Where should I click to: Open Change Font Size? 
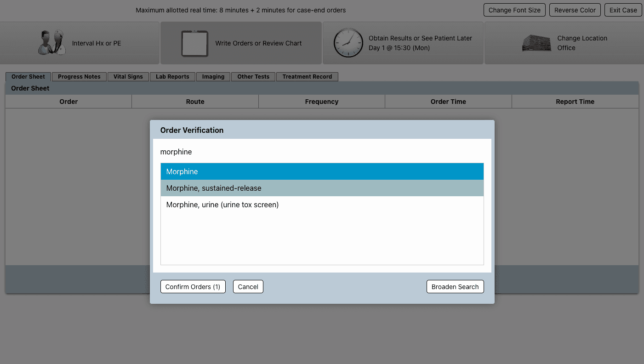point(514,10)
